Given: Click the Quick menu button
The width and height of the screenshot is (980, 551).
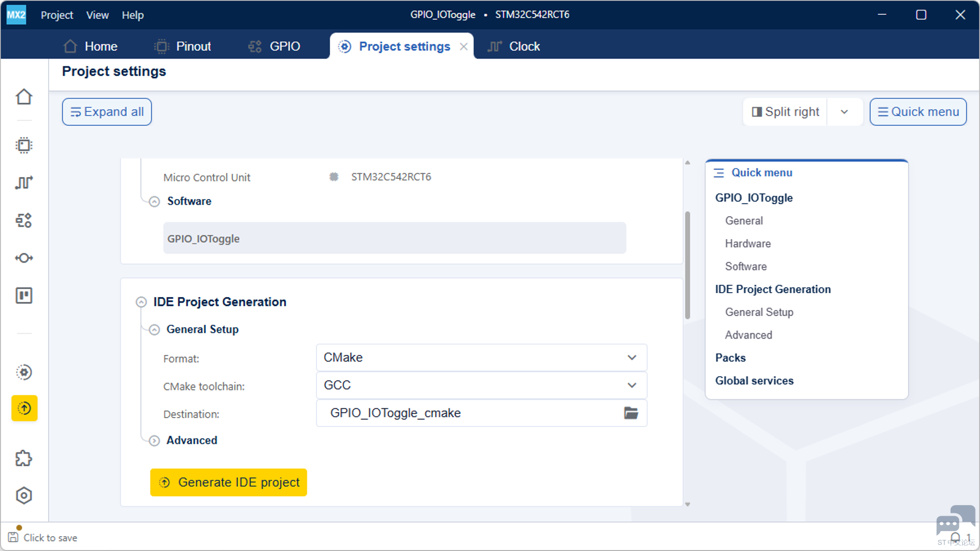Looking at the screenshot, I should click(x=918, y=112).
